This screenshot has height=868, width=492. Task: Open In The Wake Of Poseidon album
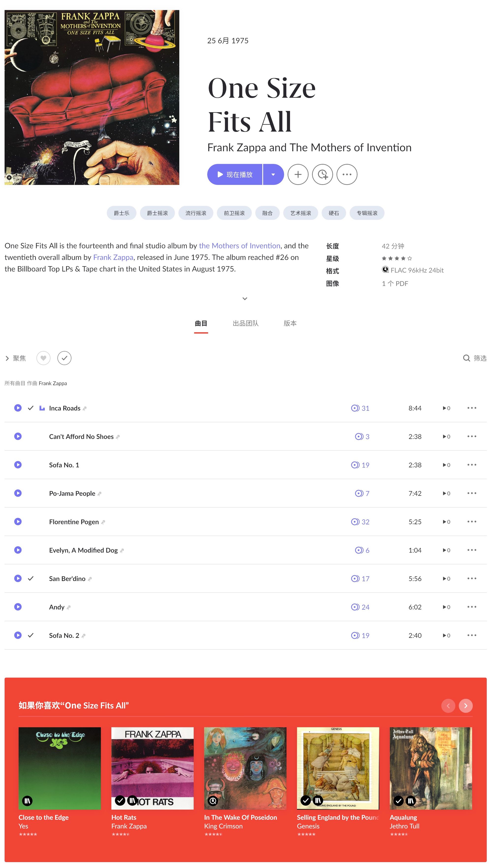tap(245, 768)
